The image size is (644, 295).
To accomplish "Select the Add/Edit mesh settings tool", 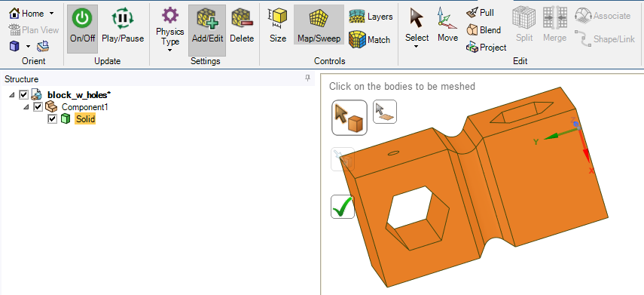I will point(207,27).
